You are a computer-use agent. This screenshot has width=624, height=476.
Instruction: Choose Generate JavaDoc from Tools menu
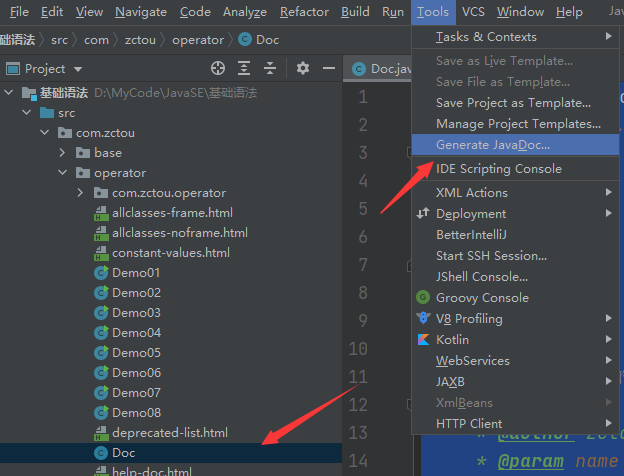[x=493, y=145]
